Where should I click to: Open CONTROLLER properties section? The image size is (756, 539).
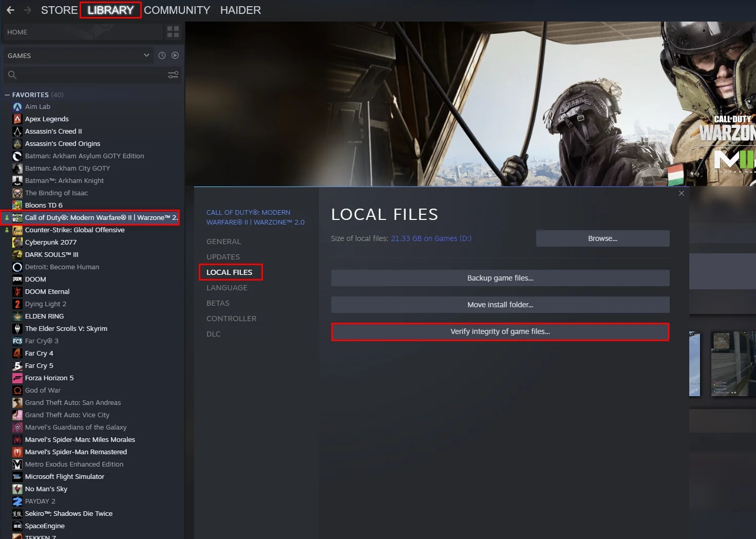[231, 319]
